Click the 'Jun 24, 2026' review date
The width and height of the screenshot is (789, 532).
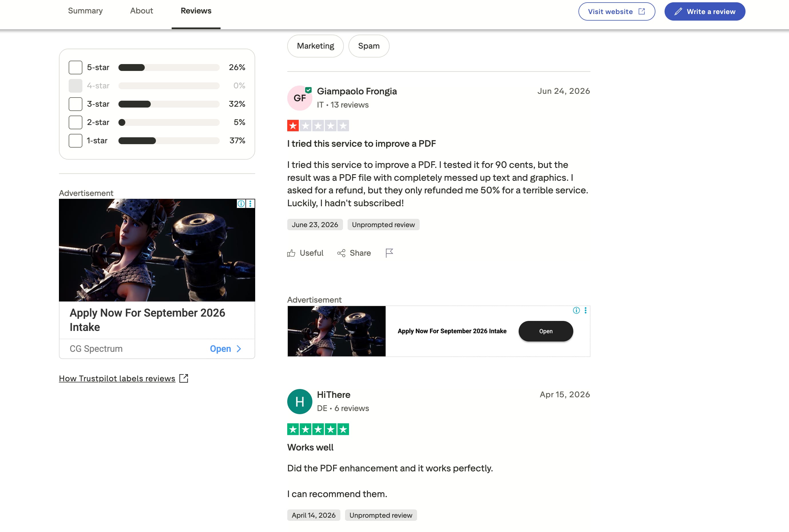[x=563, y=91]
